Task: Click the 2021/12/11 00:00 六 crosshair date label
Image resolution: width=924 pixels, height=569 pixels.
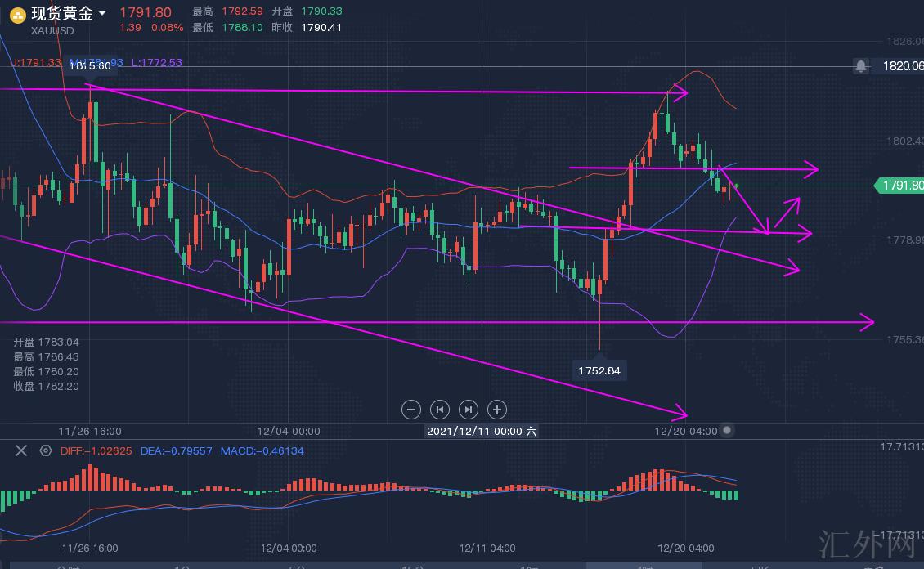Action: tap(482, 431)
